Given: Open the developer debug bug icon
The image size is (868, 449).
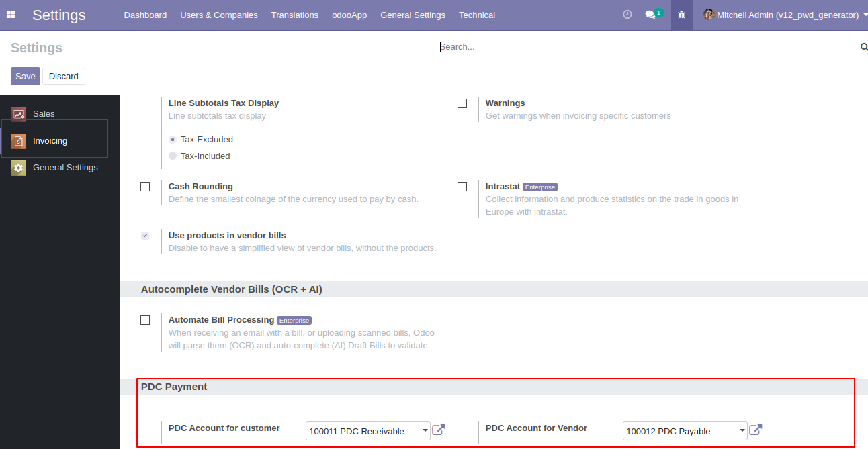Looking at the screenshot, I should 682,15.
